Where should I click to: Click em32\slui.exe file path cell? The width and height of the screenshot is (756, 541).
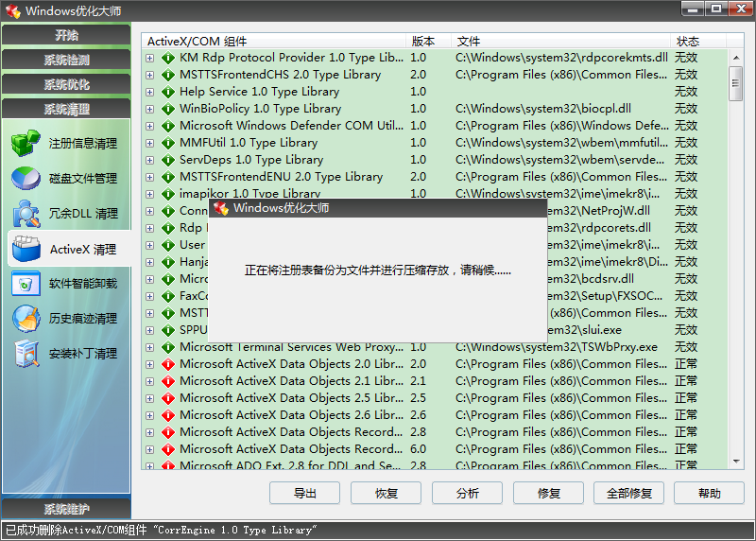tap(584, 330)
